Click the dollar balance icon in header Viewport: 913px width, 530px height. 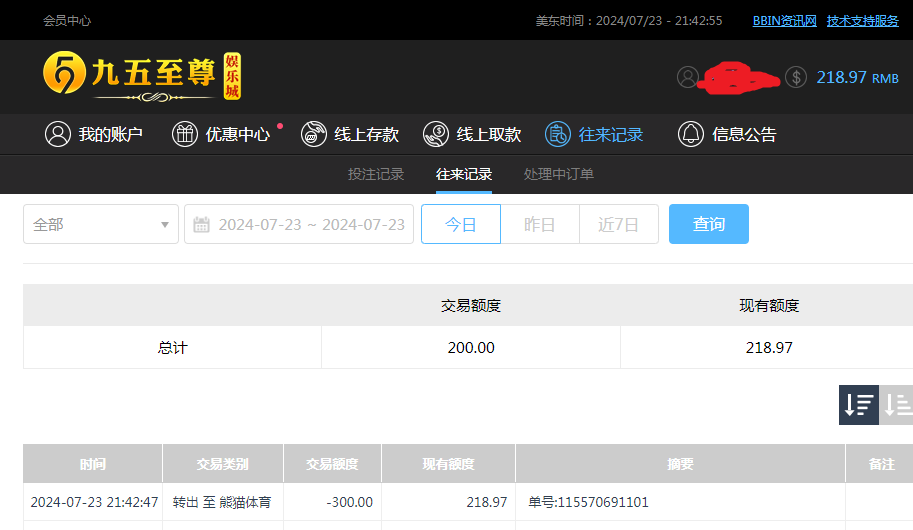[796, 77]
